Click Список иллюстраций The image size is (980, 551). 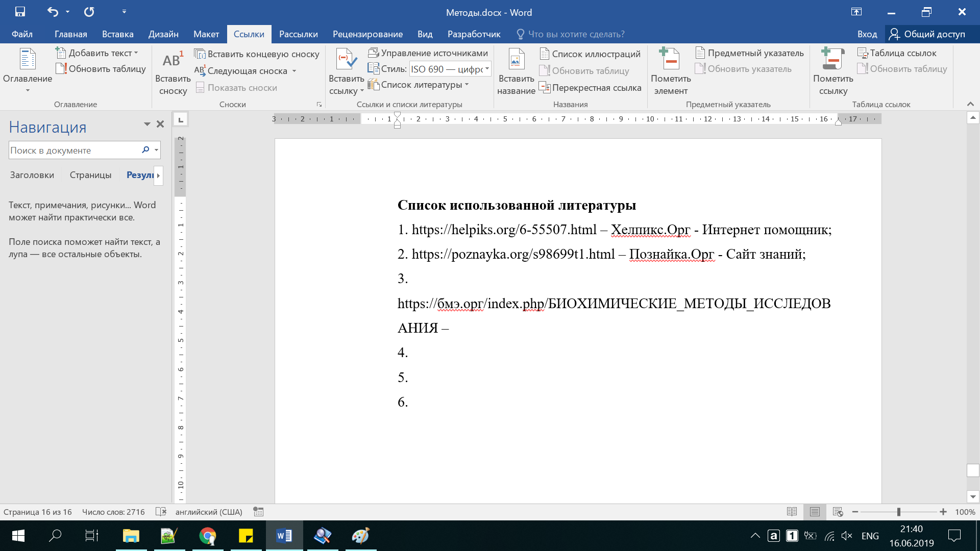tap(590, 54)
